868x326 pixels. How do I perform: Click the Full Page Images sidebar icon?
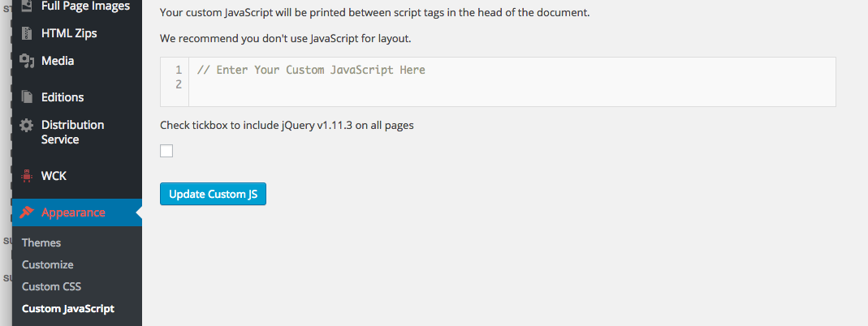point(27,6)
